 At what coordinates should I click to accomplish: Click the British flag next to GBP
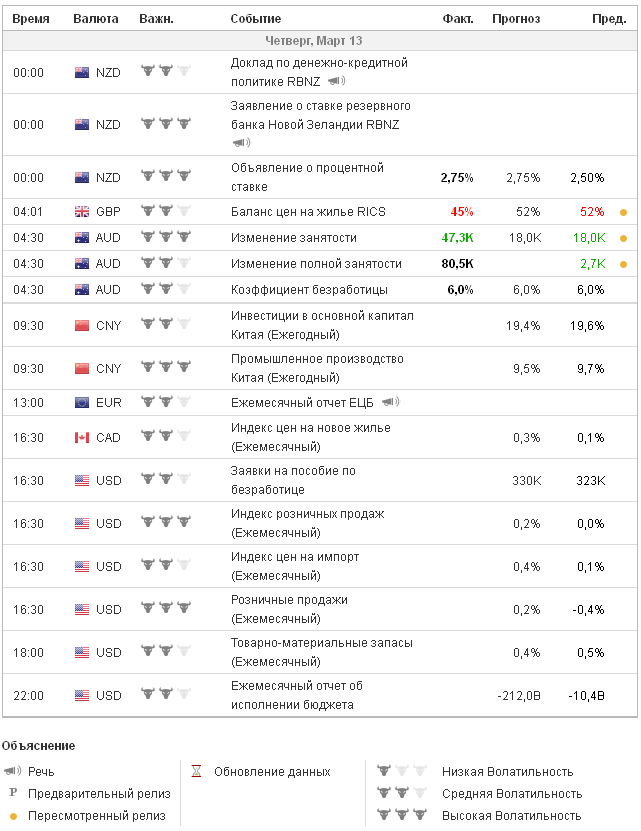(x=82, y=212)
